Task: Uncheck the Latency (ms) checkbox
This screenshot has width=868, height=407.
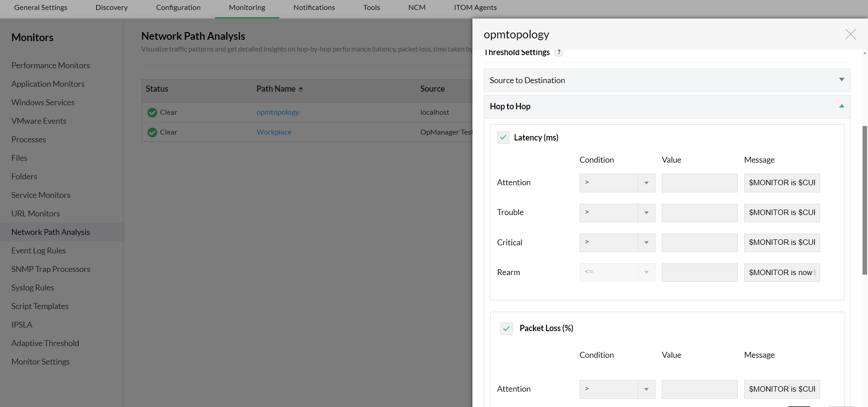Action: tap(503, 137)
